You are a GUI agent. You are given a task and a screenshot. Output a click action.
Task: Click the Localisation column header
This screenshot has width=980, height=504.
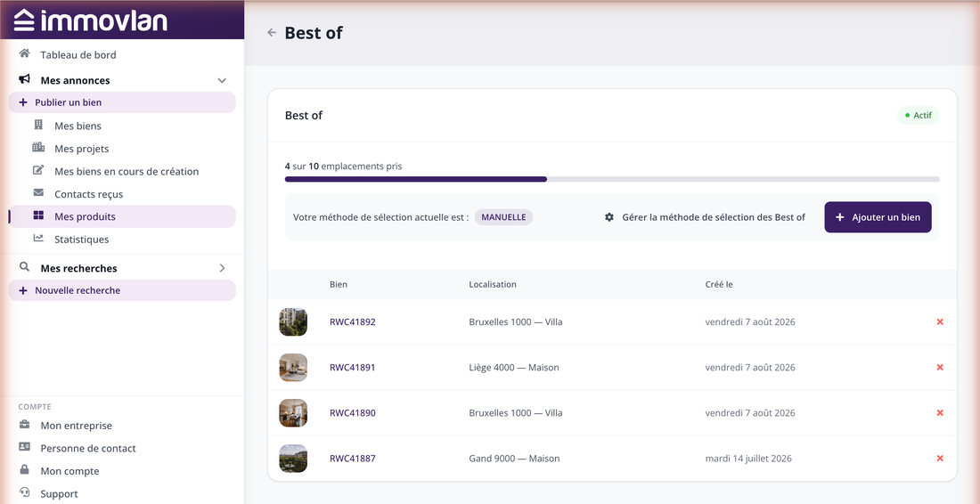[493, 284]
